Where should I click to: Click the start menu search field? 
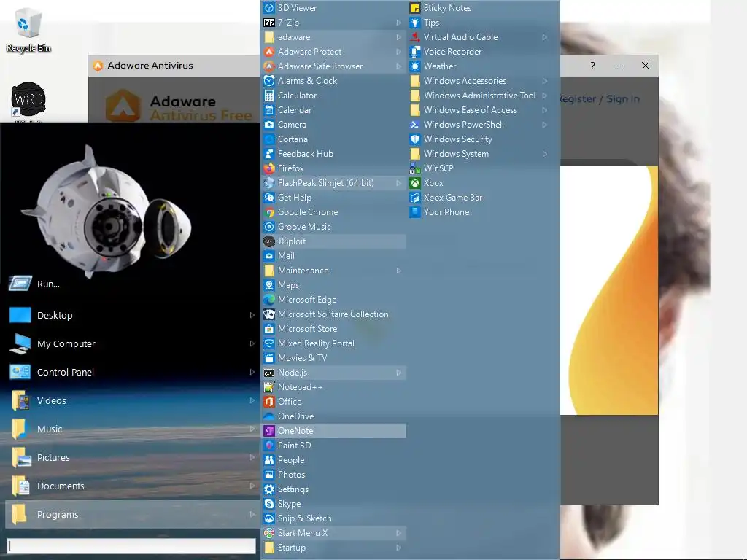(131, 545)
